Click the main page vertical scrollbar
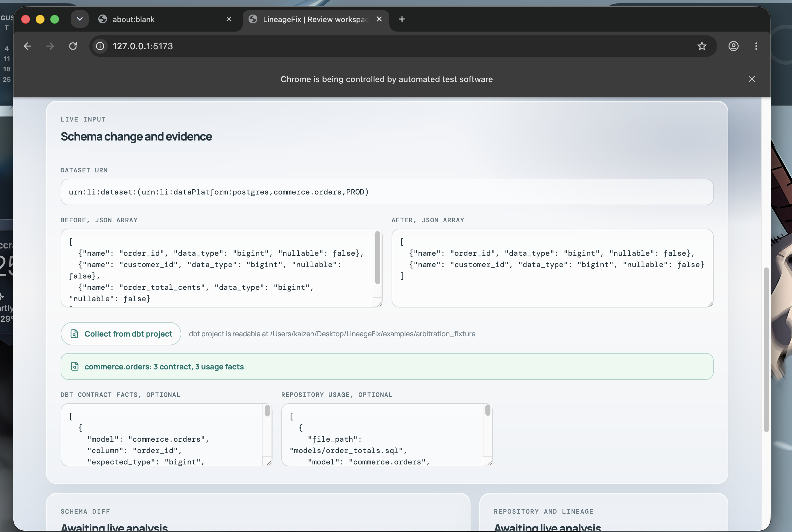This screenshot has width=792, height=532. (x=766, y=350)
